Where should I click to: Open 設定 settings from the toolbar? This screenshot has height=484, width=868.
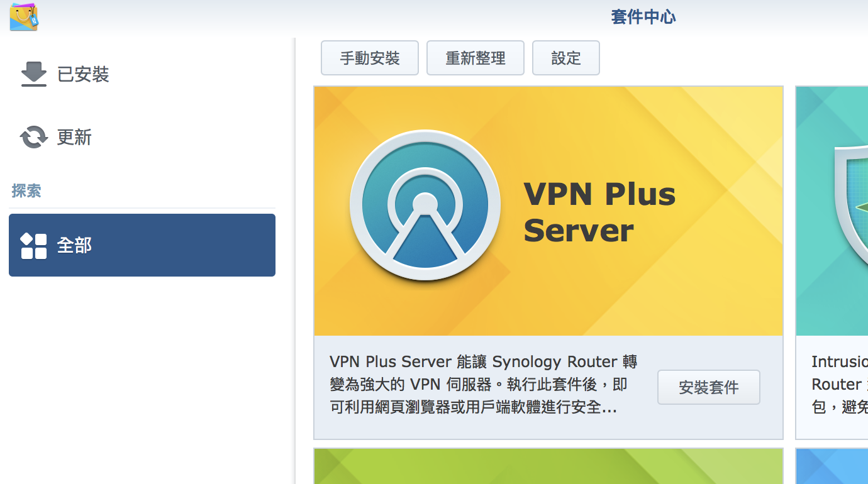click(x=565, y=58)
